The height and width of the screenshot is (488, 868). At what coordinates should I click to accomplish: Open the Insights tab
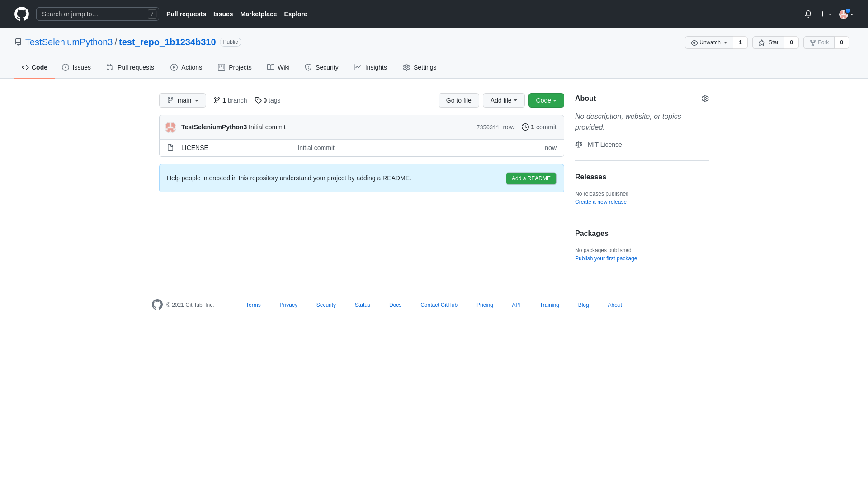[x=370, y=67]
